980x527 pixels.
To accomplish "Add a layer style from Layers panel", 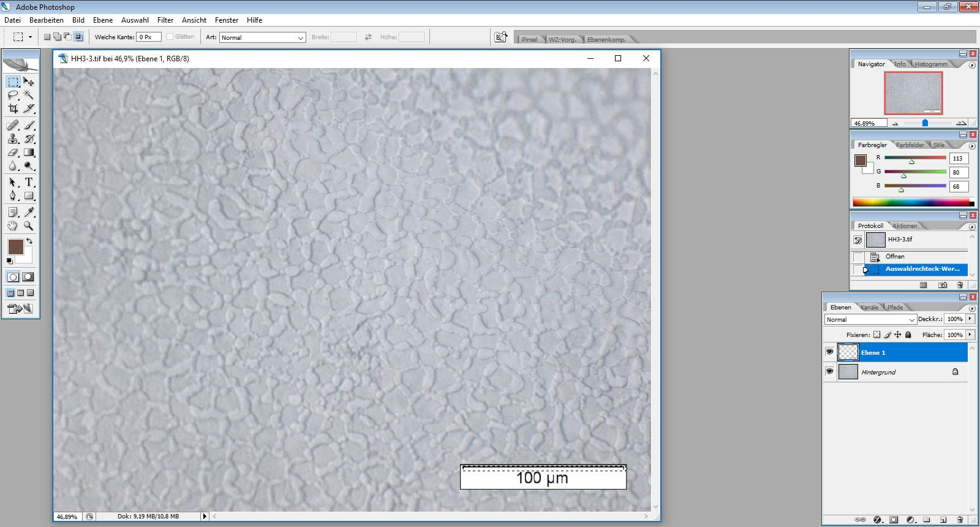I will click(877, 520).
